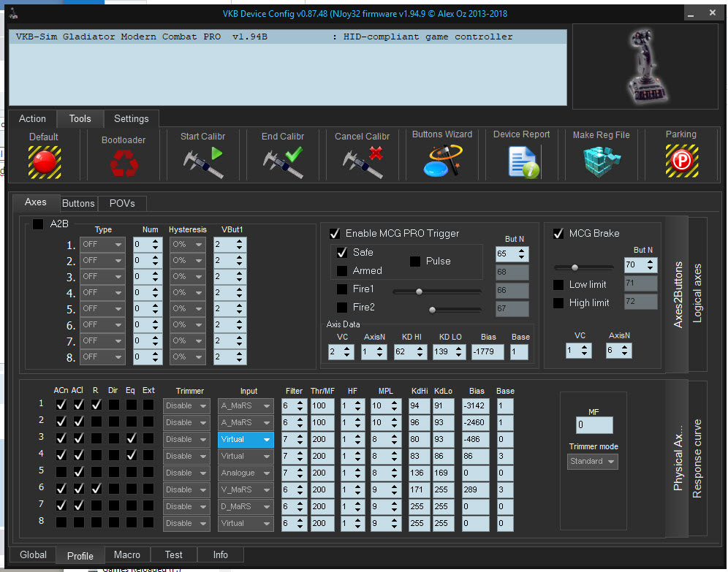
Task: Generate the Device Report document icon
Action: coord(523,162)
